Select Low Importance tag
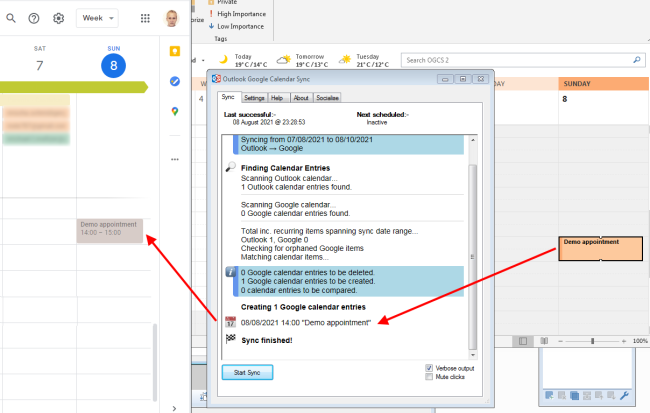 click(x=240, y=26)
